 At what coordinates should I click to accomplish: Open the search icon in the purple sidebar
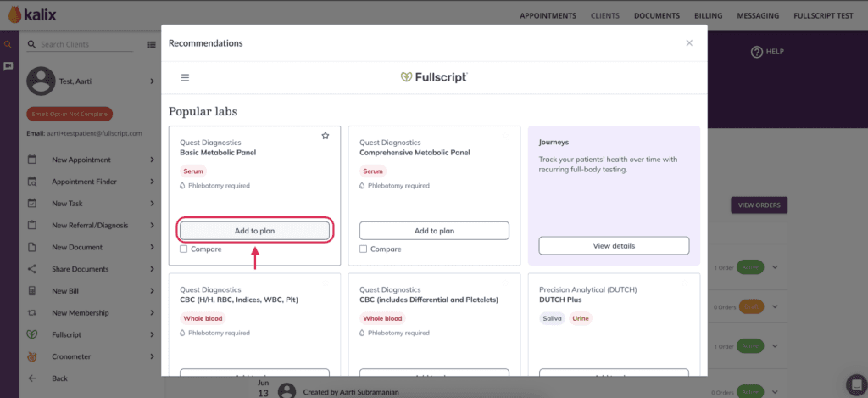pyautogui.click(x=8, y=44)
